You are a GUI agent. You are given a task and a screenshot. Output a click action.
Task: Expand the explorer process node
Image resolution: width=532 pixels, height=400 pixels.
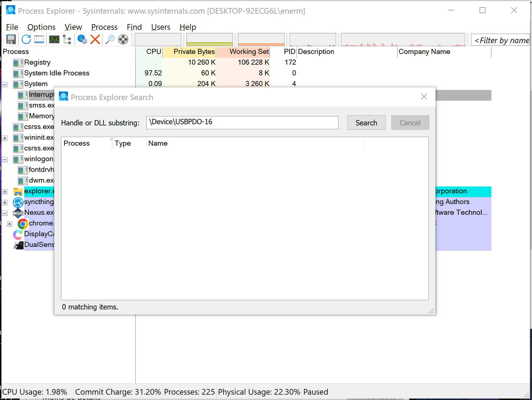[5, 192]
